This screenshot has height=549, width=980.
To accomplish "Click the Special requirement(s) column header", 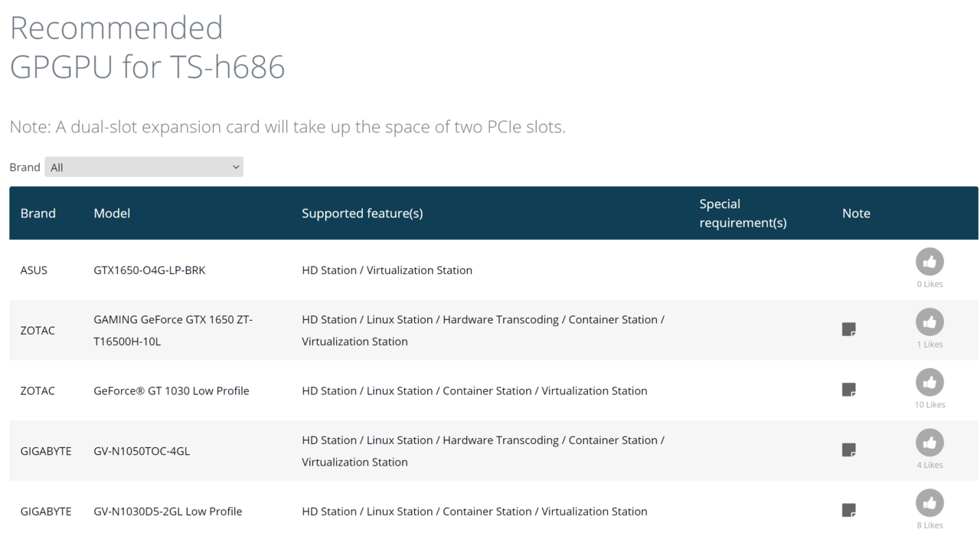I will [x=743, y=214].
